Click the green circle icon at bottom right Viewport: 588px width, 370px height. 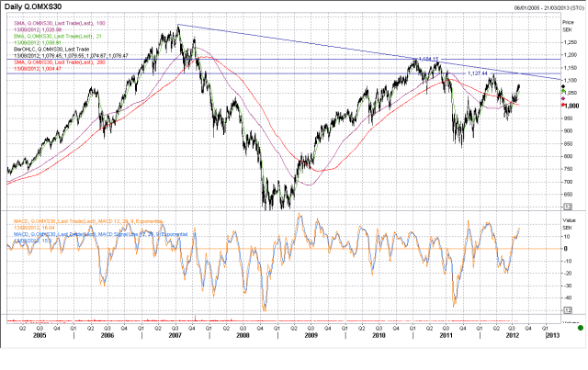click(x=580, y=328)
